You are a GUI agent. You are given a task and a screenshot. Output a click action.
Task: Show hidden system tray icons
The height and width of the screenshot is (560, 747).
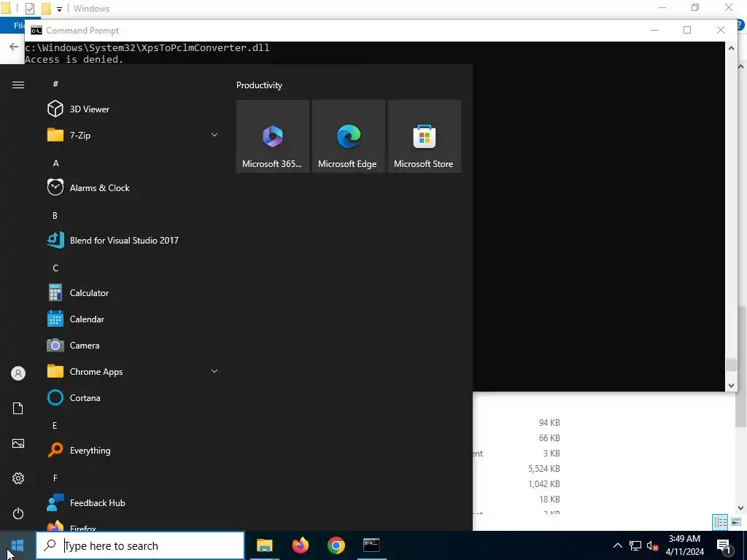click(x=617, y=545)
